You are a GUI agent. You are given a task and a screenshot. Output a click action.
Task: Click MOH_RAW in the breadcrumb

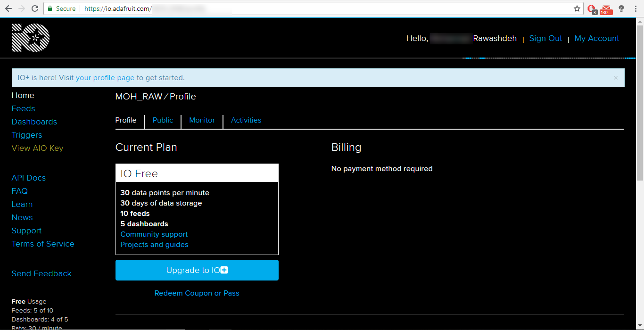click(139, 97)
